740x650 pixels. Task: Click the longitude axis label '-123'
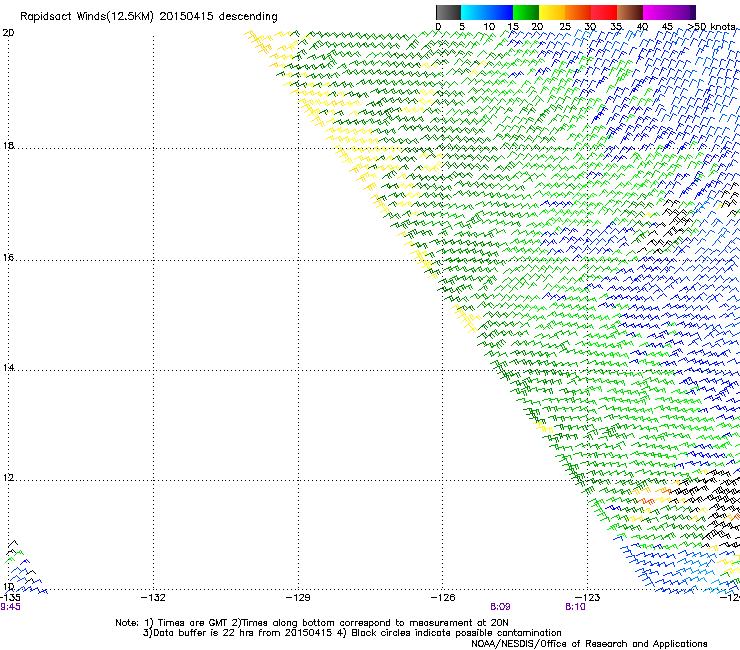[588, 598]
